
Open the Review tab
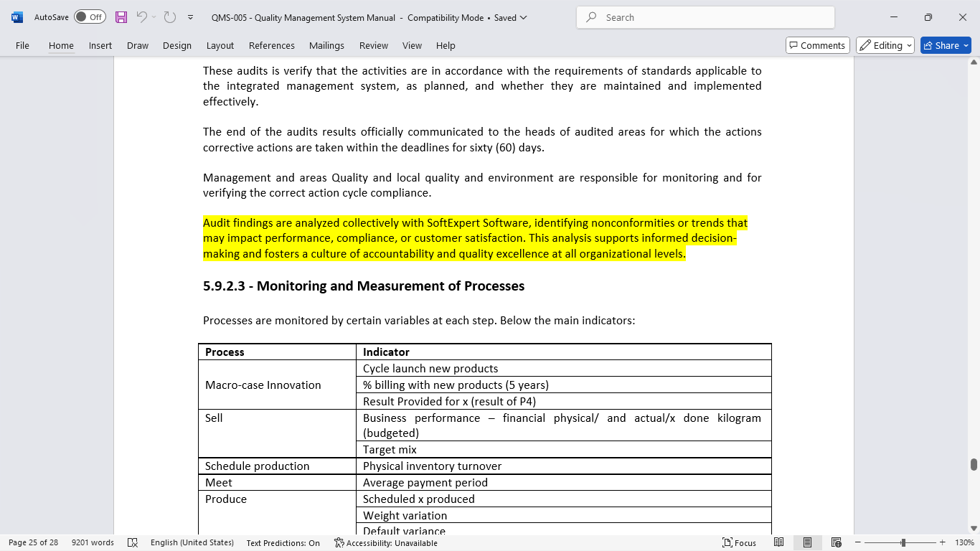pyautogui.click(x=374, y=45)
